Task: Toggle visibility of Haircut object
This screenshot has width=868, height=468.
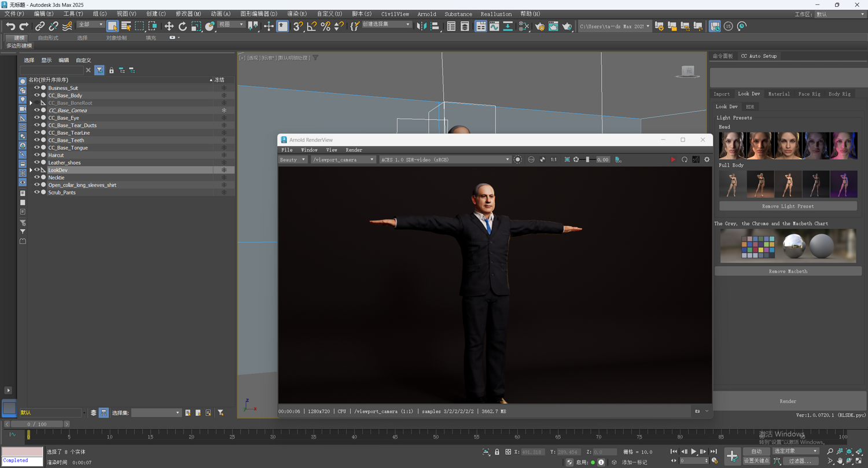Action: (36, 155)
